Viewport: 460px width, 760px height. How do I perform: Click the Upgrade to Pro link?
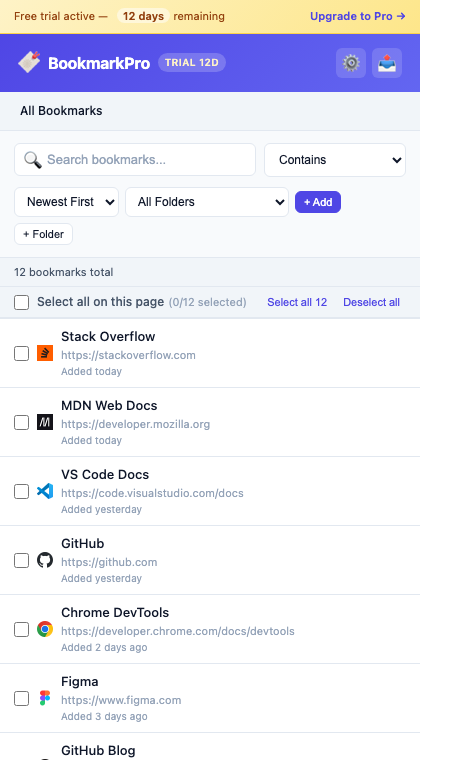[357, 16]
